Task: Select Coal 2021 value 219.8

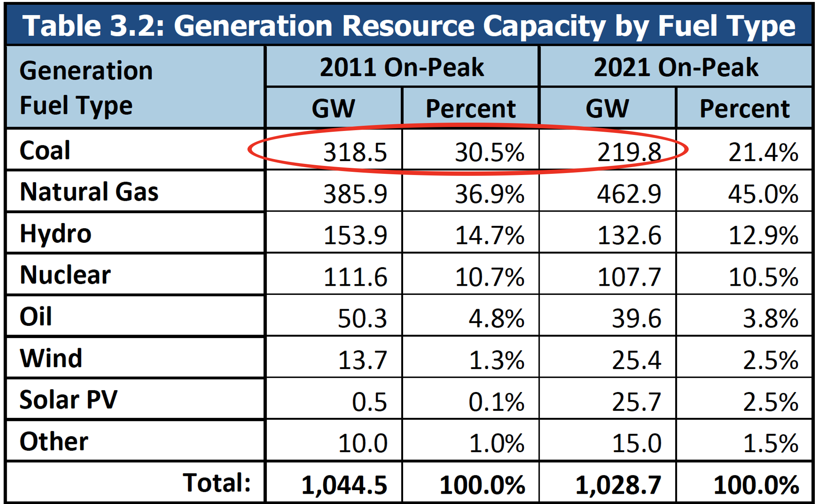Action: tap(629, 152)
